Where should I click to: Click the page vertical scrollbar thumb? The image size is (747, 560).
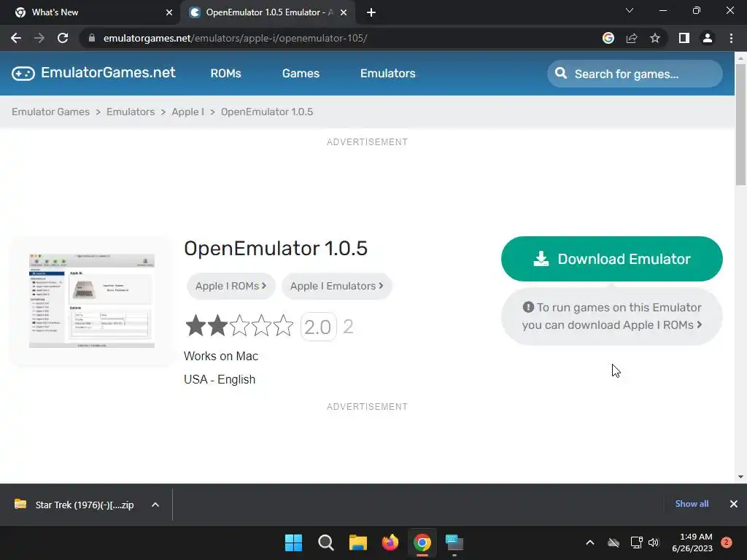tap(740, 124)
